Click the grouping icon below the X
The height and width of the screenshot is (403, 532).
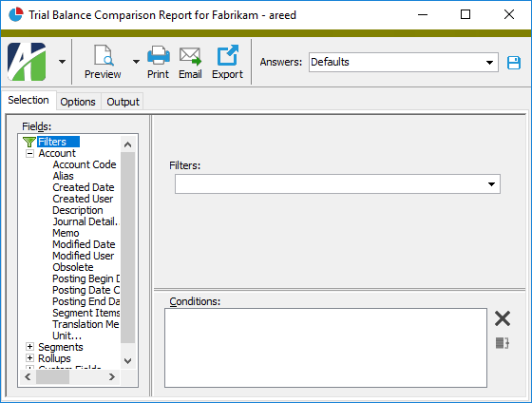[503, 343]
